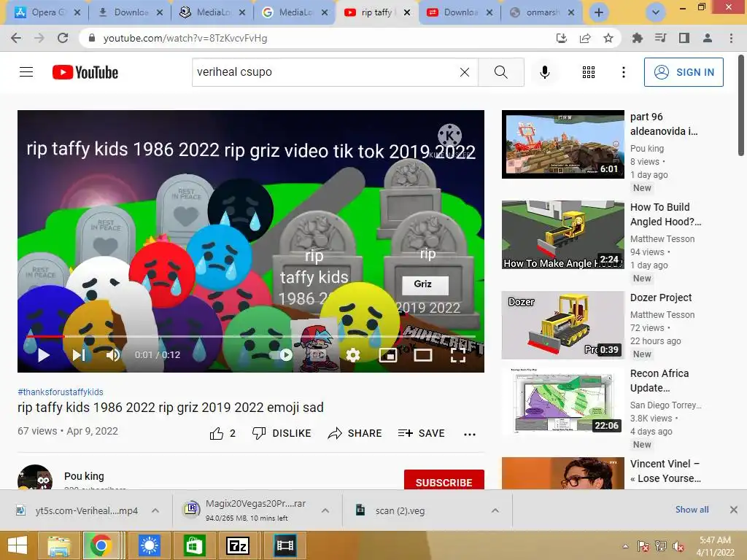Click Show all downloads

(692, 510)
